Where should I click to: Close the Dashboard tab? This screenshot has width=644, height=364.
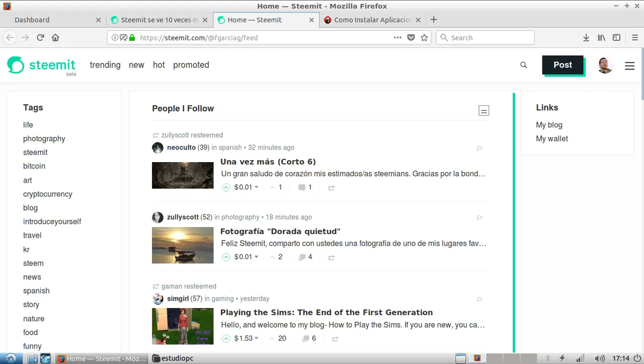point(99,20)
